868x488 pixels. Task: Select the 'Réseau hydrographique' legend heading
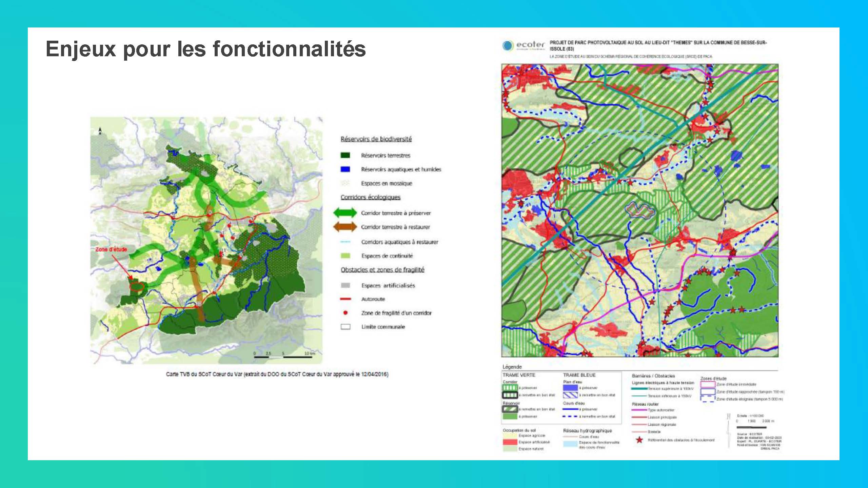pyautogui.click(x=588, y=431)
